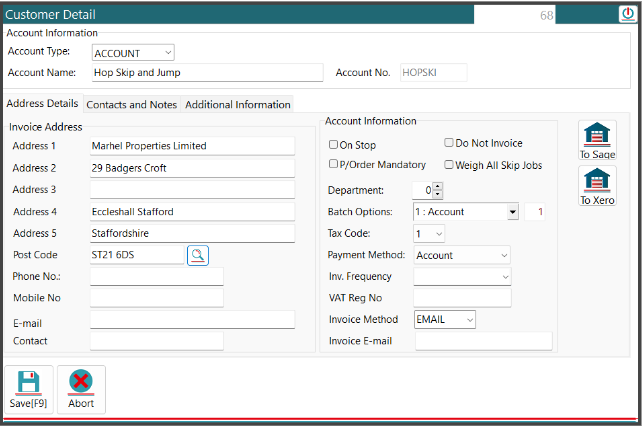Viewport: 642px width, 427px height.
Task: Click the power icon in title bar
Action: [627, 14]
